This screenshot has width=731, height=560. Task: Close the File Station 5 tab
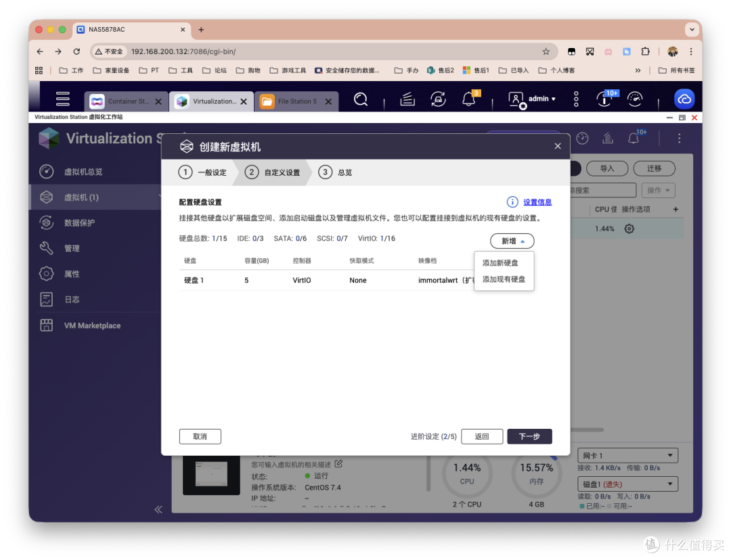pos(328,101)
